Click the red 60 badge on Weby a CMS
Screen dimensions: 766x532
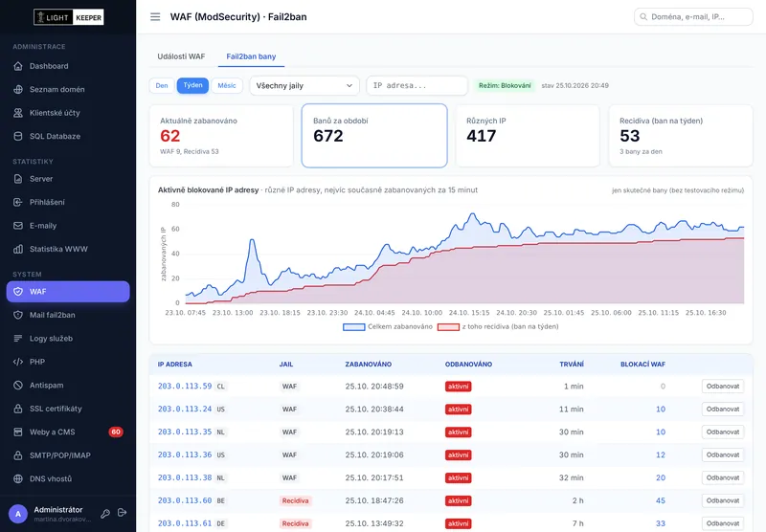click(116, 432)
